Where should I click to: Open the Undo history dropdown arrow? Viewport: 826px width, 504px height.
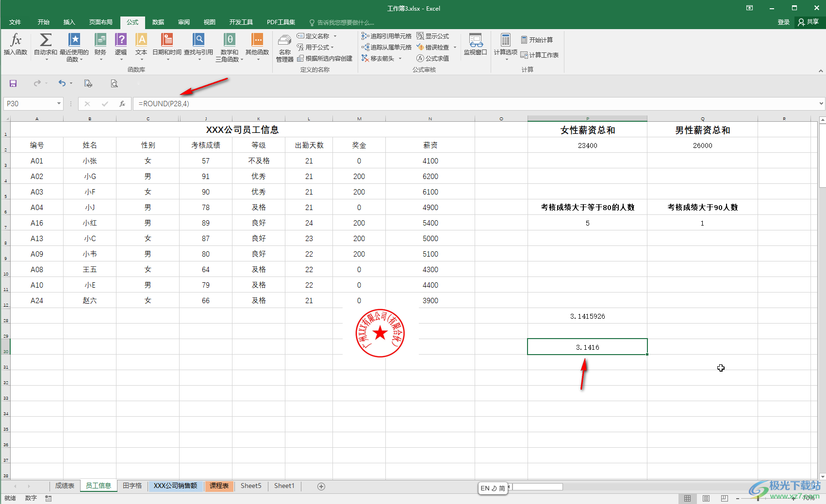pos(71,83)
